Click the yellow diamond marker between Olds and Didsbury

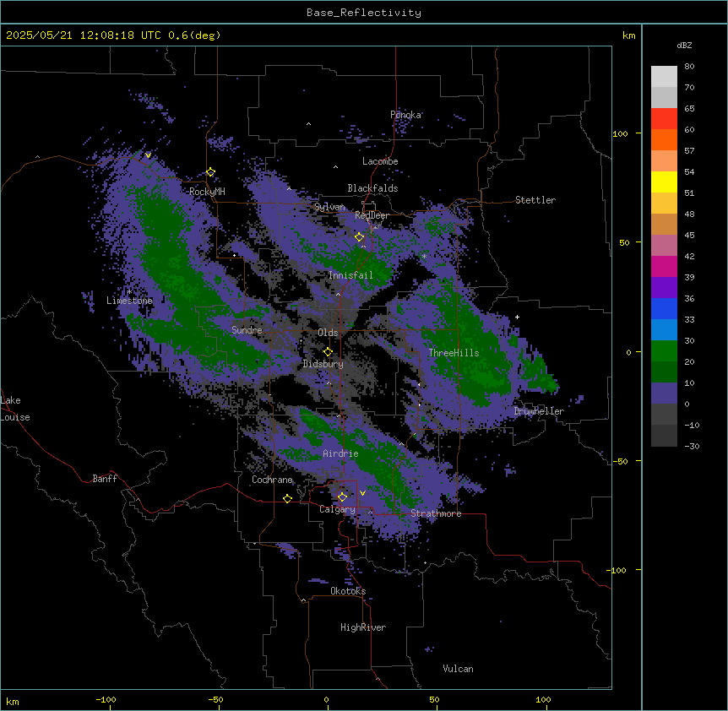tap(328, 352)
